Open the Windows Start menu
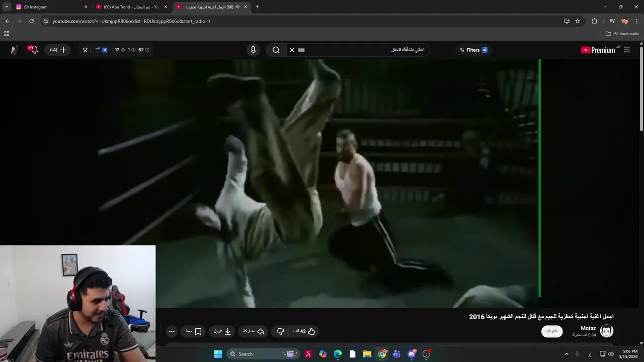The image size is (644, 362). point(218,354)
